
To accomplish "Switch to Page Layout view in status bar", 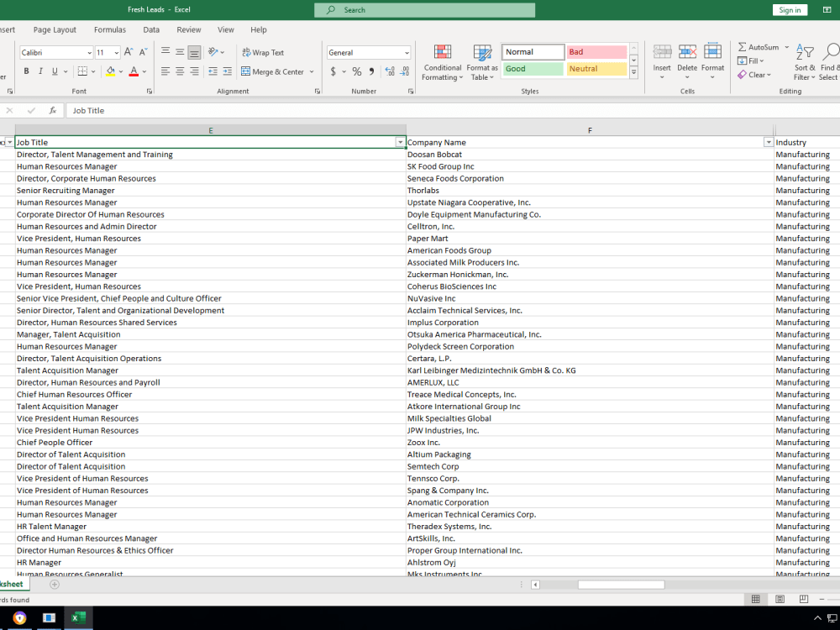I will coord(780,600).
